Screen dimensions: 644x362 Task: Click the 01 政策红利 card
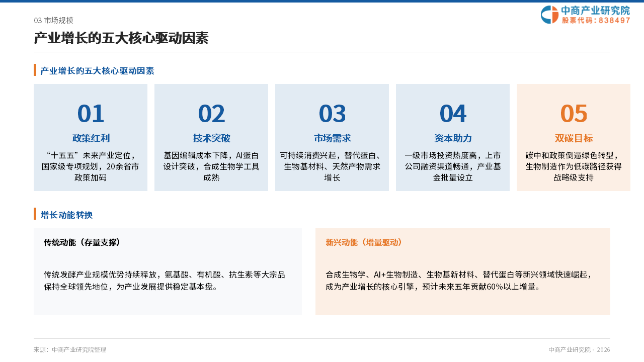(x=91, y=137)
